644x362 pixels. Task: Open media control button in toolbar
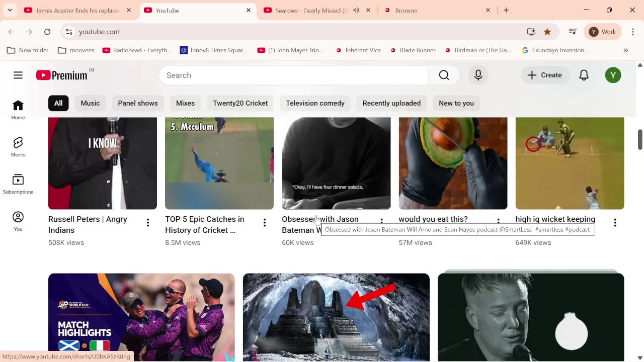[x=573, y=32]
